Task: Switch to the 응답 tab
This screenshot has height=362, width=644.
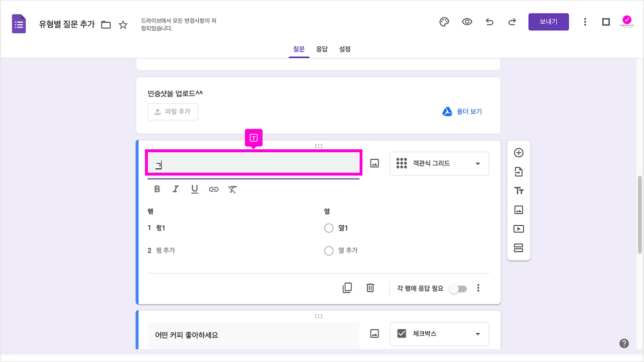Action: [x=322, y=49]
